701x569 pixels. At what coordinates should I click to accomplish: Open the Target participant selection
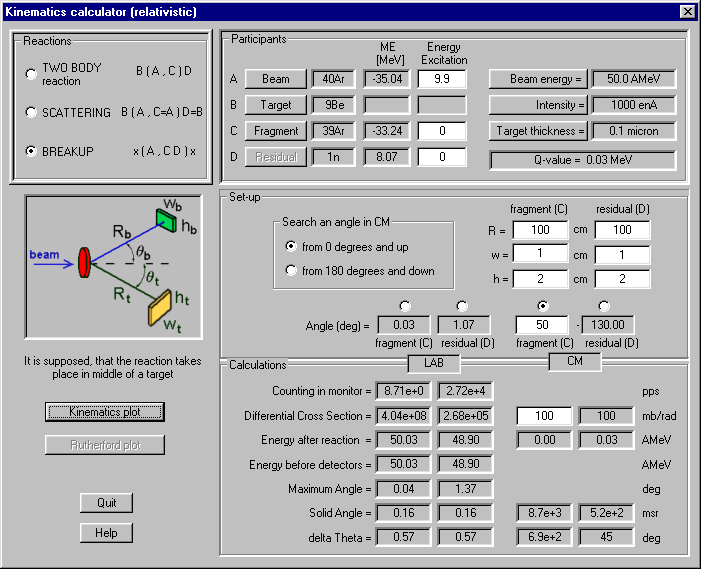(275, 105)
